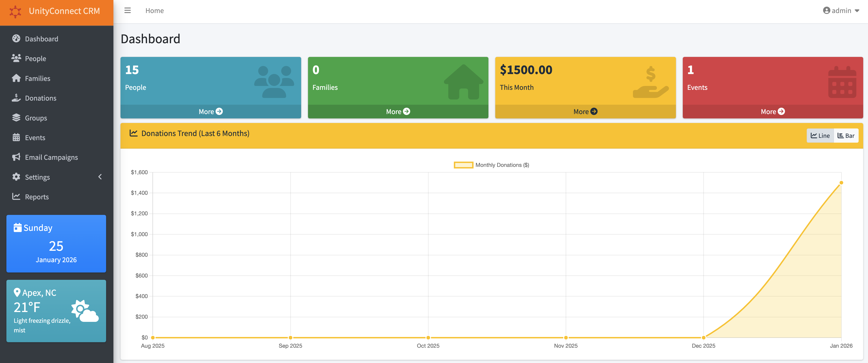Collapse the Settings submenu chevron
The width and height of the screenshot is (868, 363).
coord(100,176)
